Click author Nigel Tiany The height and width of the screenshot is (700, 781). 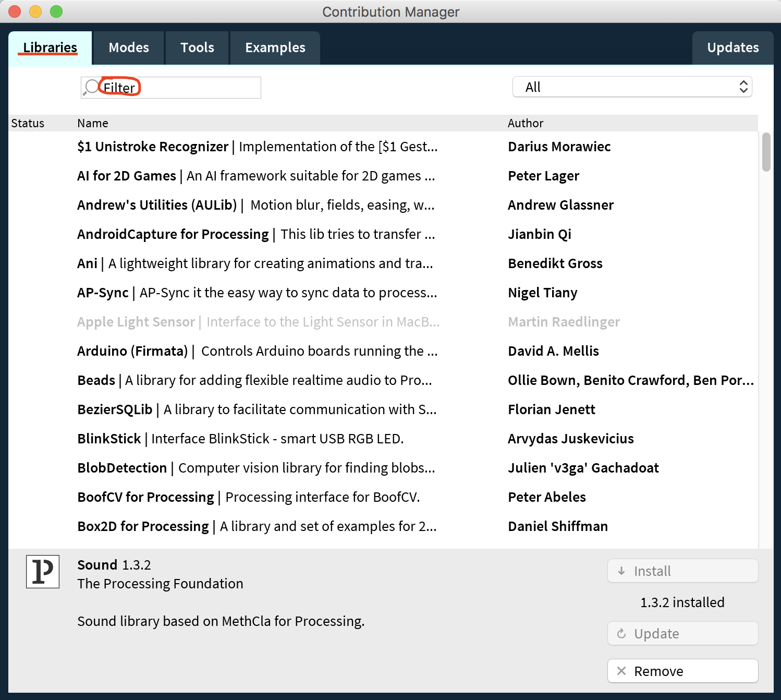[543, 293]
